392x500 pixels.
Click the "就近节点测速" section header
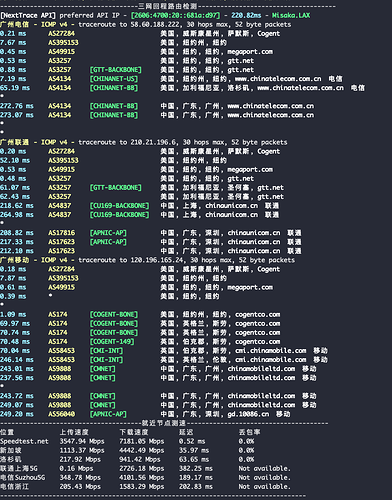pos(163,423)
